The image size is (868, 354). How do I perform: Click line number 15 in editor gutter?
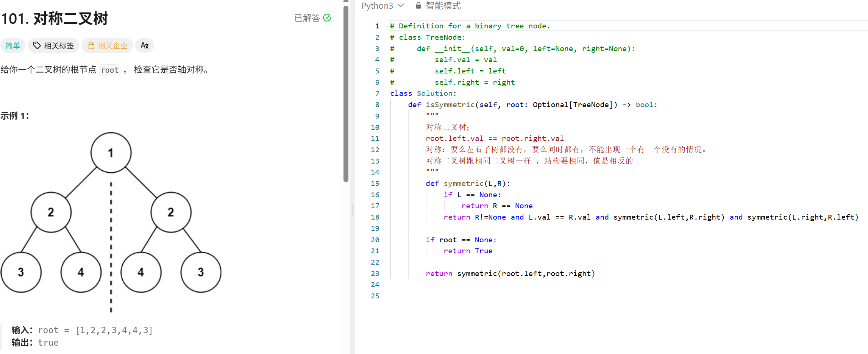375,184
